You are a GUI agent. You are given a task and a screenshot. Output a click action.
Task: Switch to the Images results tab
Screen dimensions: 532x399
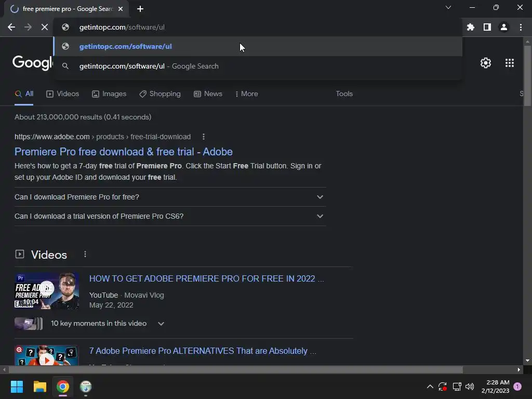[109, 94]
